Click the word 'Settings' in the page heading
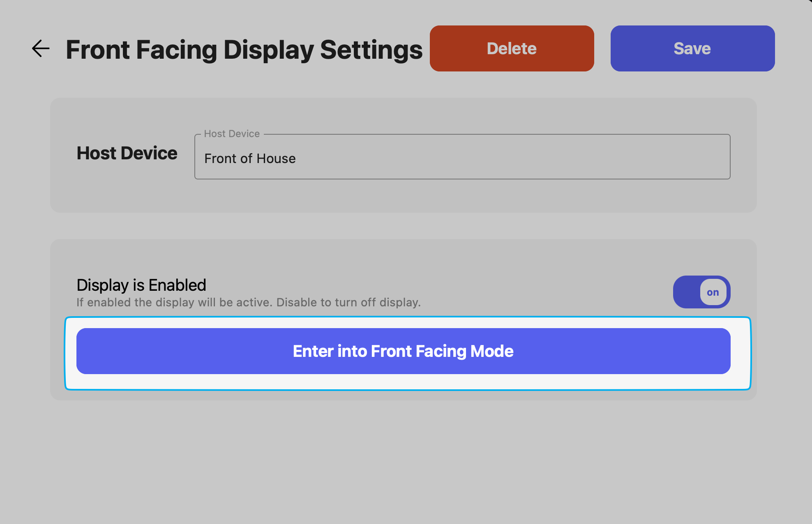Viewport: 812px width, 524px height. click(371, 50)
